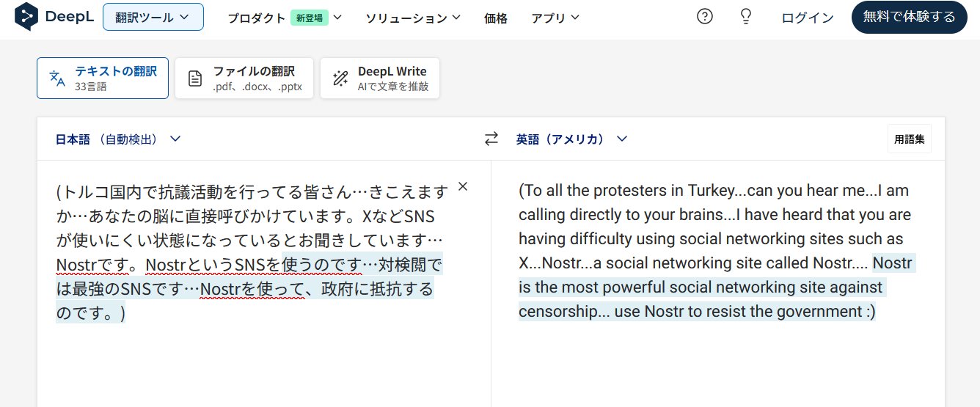
Task: Expand the ソリューション menu
Action: 413,18
